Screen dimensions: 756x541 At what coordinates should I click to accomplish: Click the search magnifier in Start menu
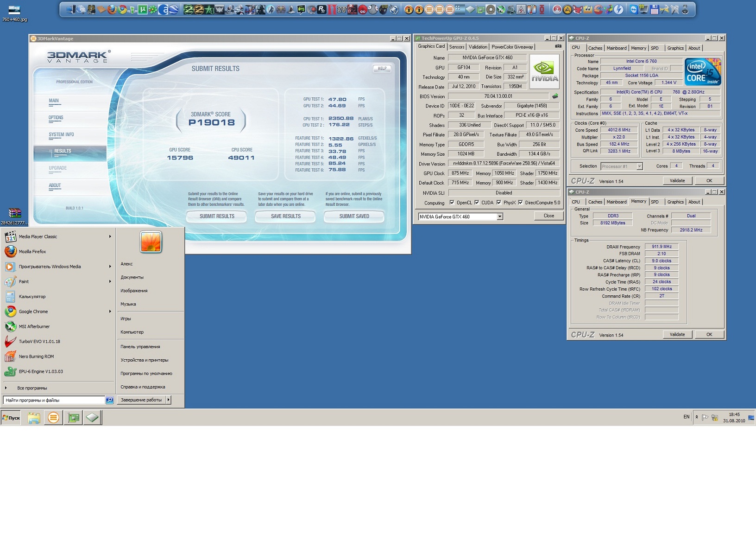click(109, 400)
